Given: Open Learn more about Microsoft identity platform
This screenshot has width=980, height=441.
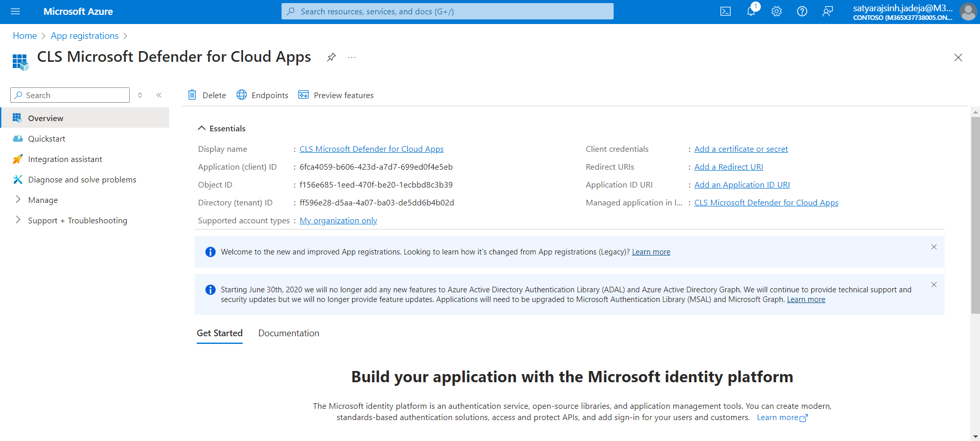Looking at the screenshot, I should click(782, 417).
